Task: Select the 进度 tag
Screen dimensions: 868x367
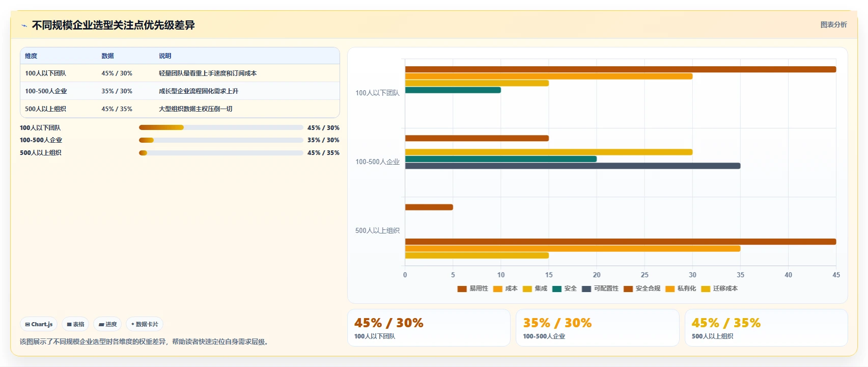Action: 107,324
